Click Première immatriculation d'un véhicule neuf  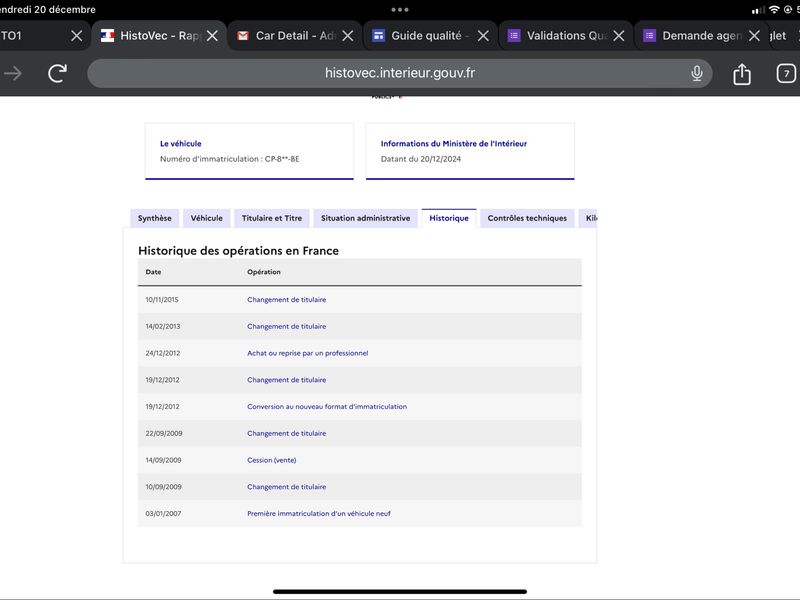[319, 514]
